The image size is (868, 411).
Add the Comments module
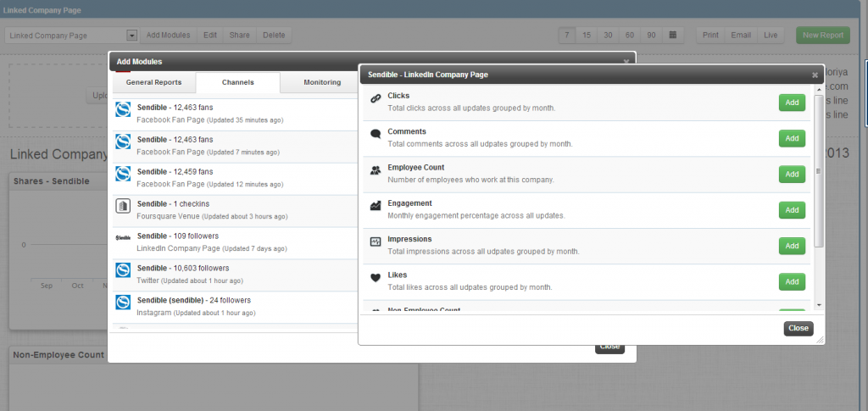[793, 138]
